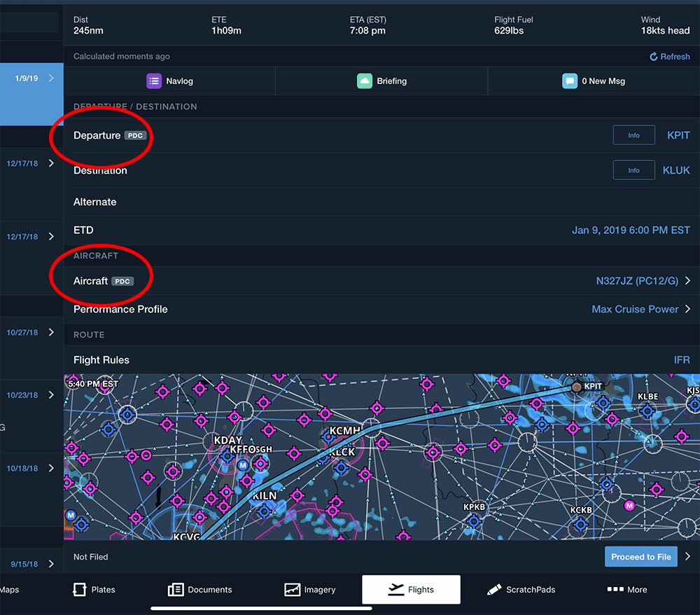Click the Proceed to File button

[x=641, y=556]
